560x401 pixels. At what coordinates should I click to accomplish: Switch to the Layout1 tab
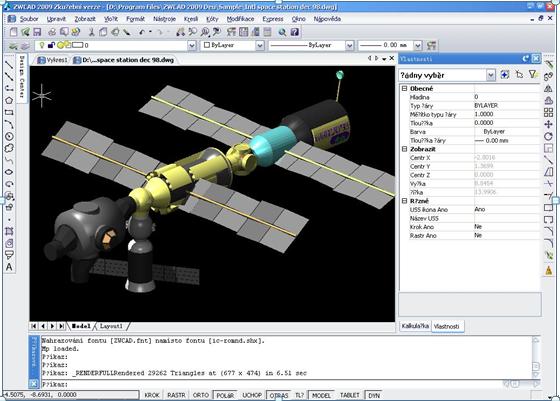pos(111,326)
